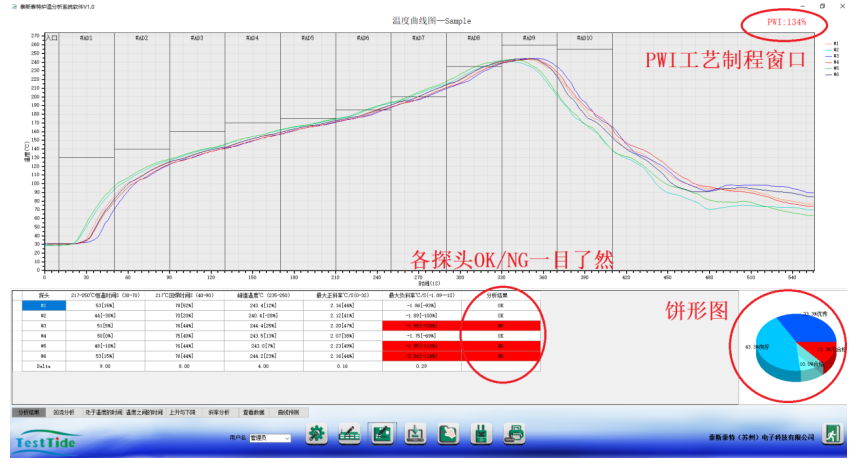Switch to the 曲线预测 tab

(289, 412)
